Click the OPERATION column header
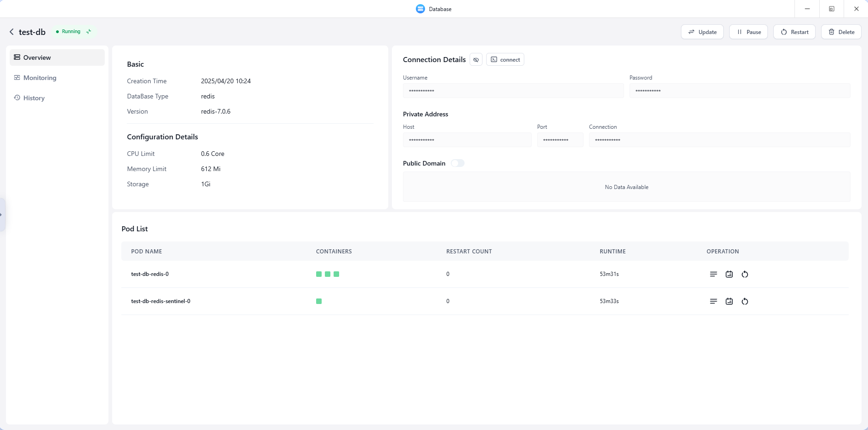Viewport: 868px width, 430px height. coord(723,252)
